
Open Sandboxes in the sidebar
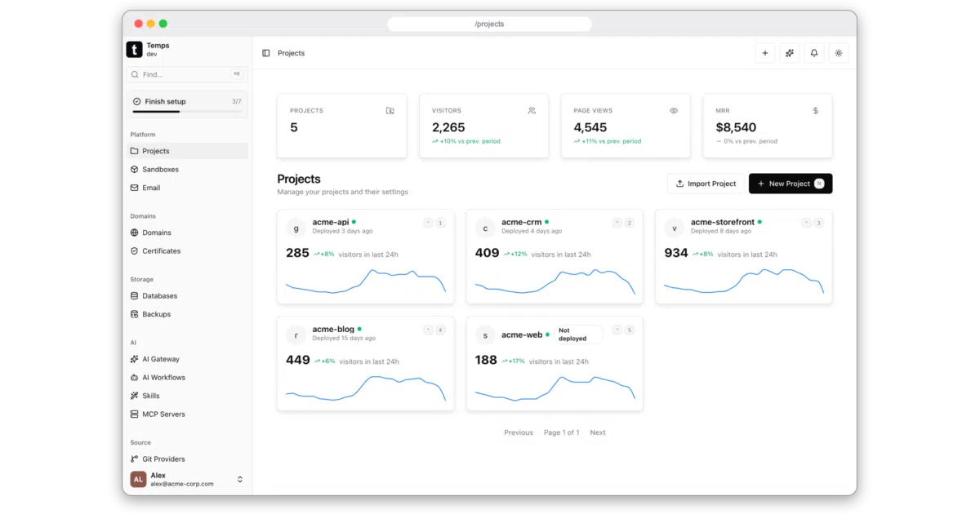(x=188, y=170)
